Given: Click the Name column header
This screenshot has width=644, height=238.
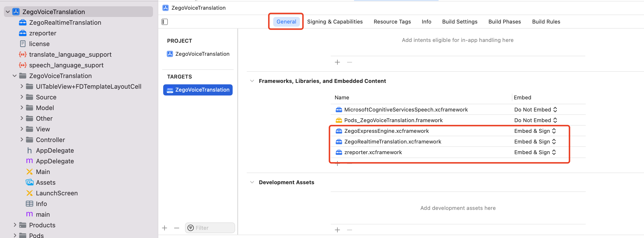Looking at the screenshot, I should [x=342, y=97].
